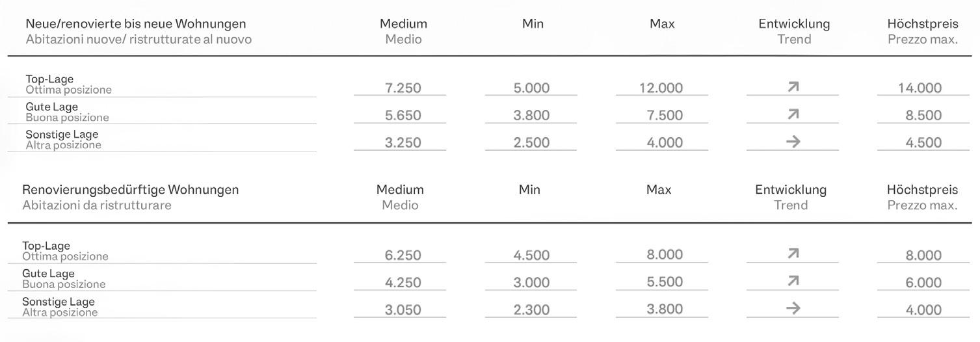Click upward trend arrow for new Gute Lage
980x342 pixels.
(793, 114)
